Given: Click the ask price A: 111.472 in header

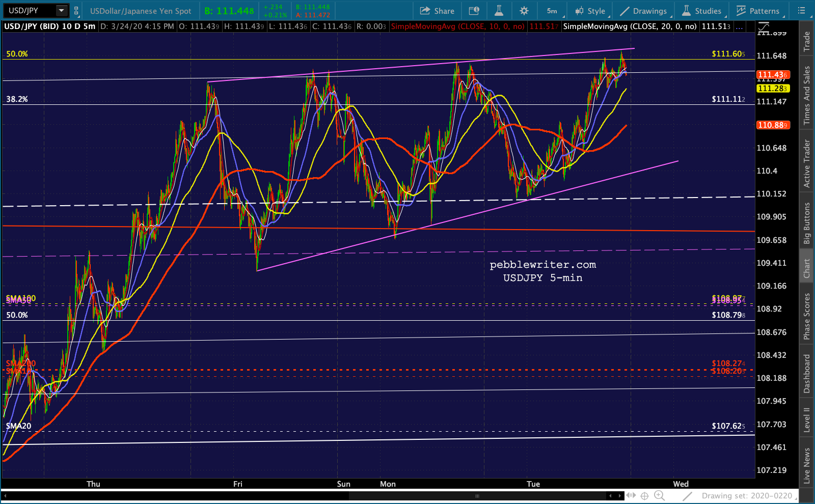Looking at the screenshot, I should (x=313, y=15).
